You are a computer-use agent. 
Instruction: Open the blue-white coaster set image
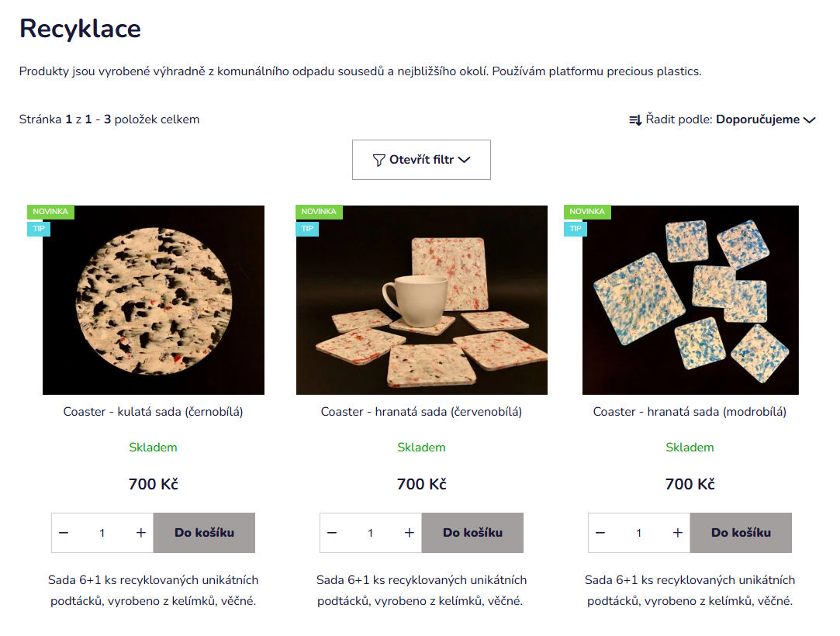690,300
